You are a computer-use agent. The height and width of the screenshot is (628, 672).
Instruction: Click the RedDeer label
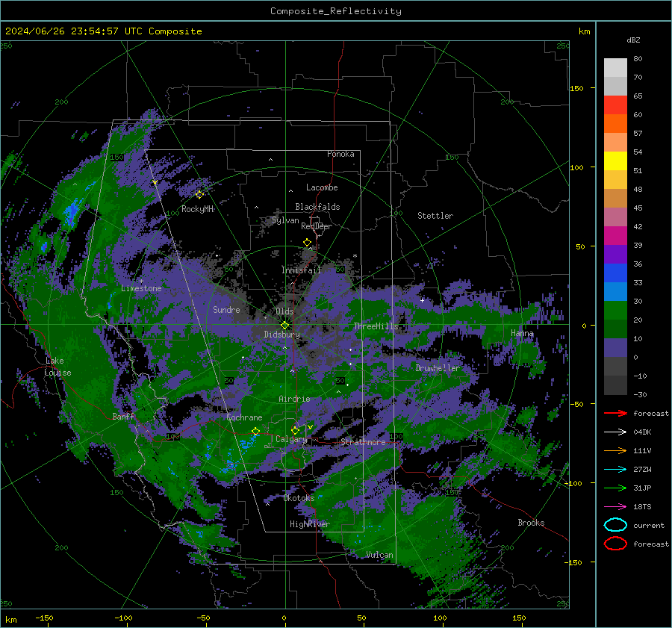tap(317, 226)
